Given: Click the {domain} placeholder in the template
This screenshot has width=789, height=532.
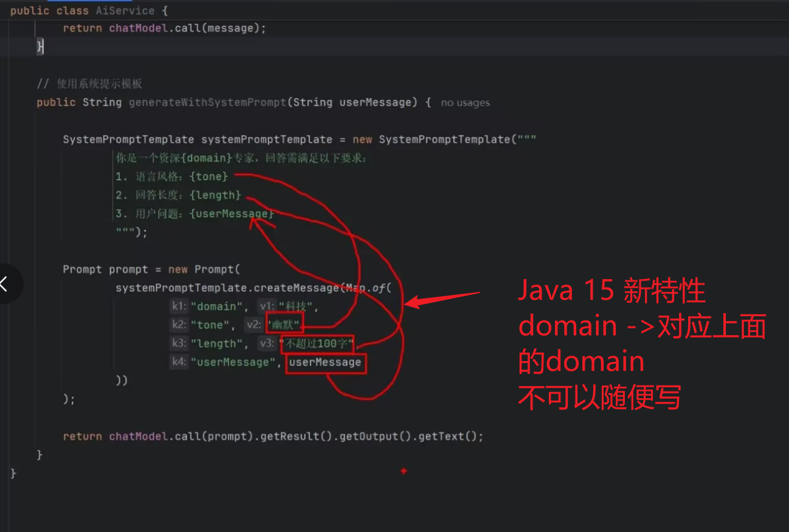Looking at the screenshot, I should point(207,158).
